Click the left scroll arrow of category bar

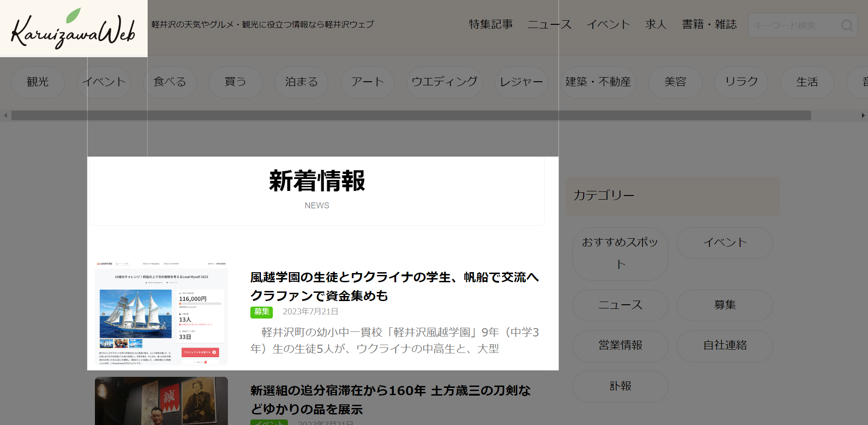[x=6, y=116]
